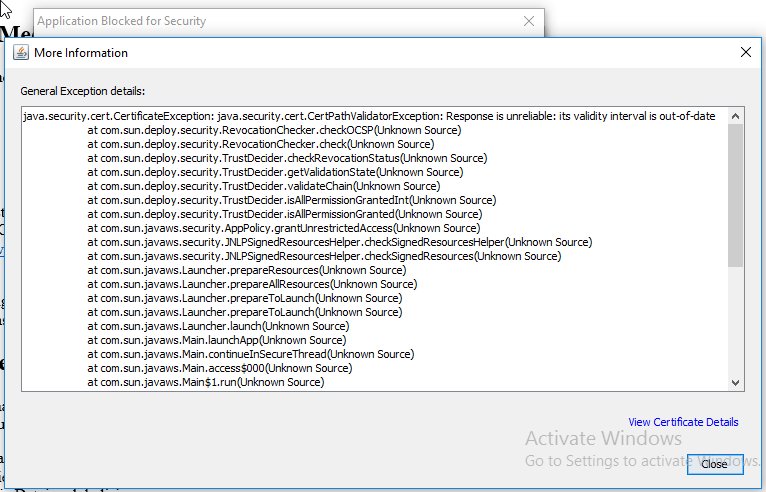766x492 pixels.
Task: Click the scrollbar down arrow in the exception details
Action: pos(736,382)
